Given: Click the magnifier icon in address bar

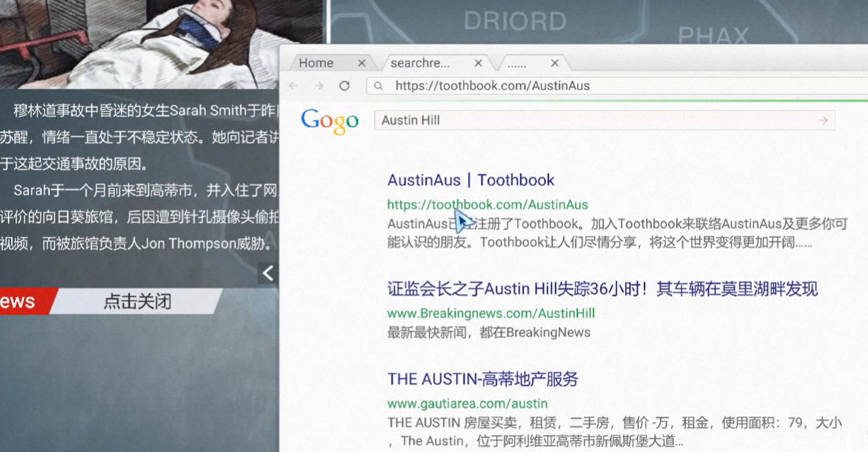Looking at the screenshot, I should coord(379,86).
